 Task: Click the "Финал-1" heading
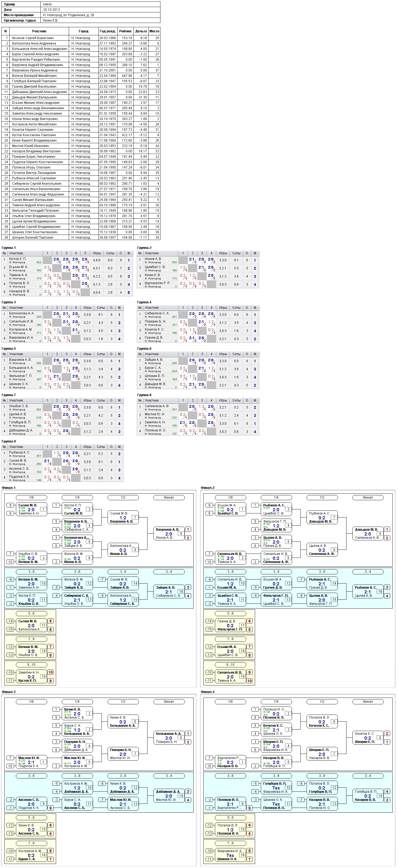(9, 488)
